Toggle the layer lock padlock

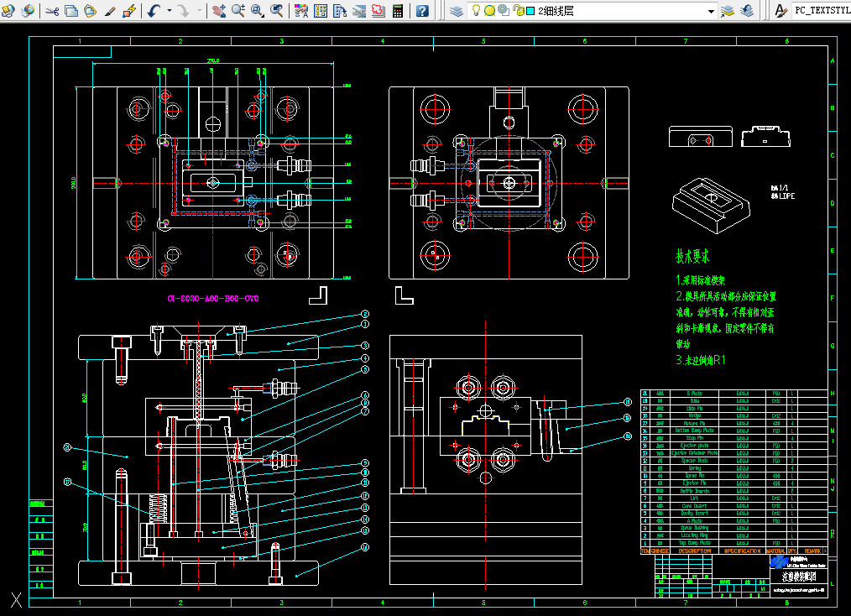click(x=519, y=10)
